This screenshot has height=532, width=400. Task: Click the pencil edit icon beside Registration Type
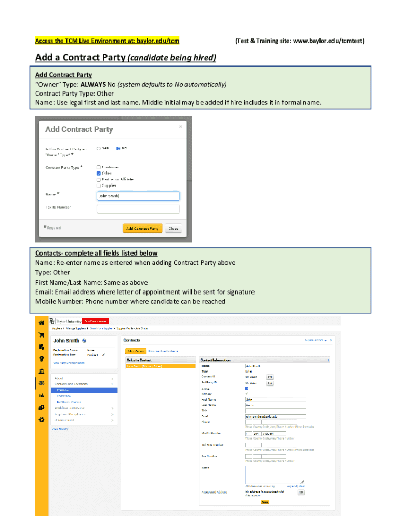[x=103, y=355]
